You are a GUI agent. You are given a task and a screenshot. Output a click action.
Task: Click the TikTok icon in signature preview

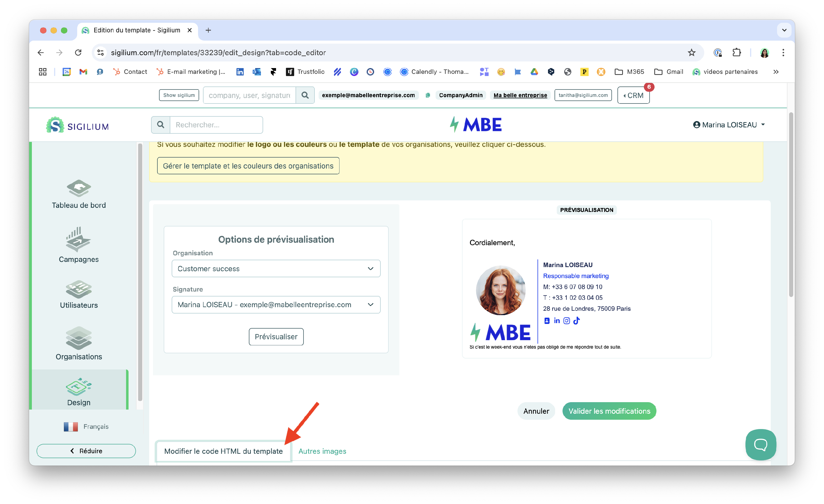click(x=577, y=321)
